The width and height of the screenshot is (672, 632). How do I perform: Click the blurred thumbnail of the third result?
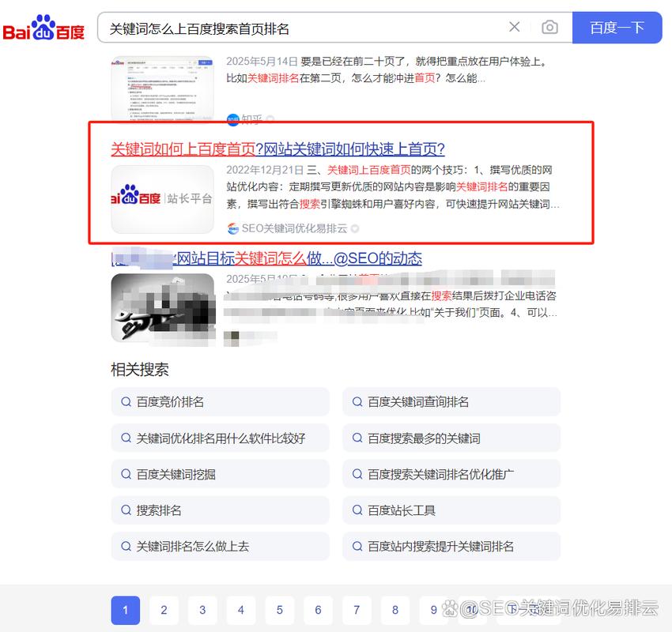click(162, 308)
